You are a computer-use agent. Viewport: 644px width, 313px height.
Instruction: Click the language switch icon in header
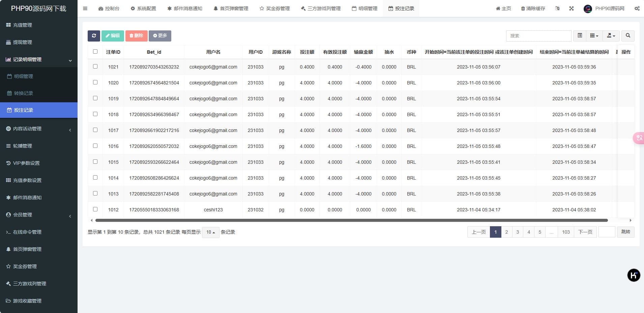pos(557,8)
